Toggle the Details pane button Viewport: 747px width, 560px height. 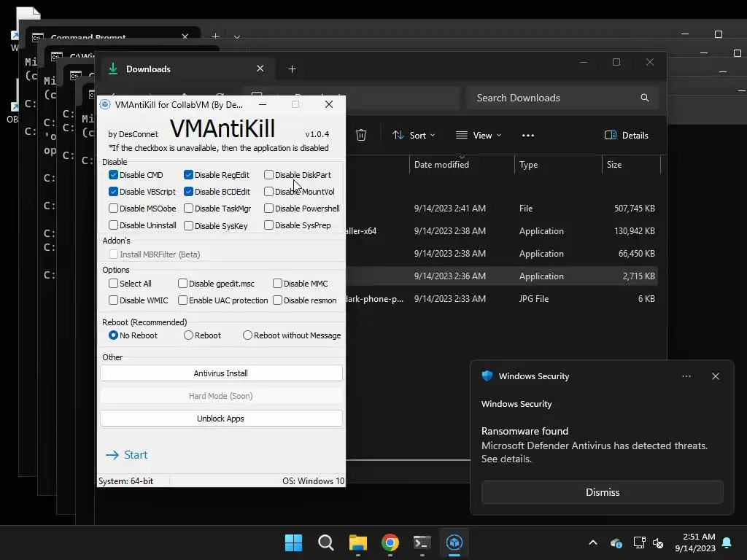tap(626, 135)
